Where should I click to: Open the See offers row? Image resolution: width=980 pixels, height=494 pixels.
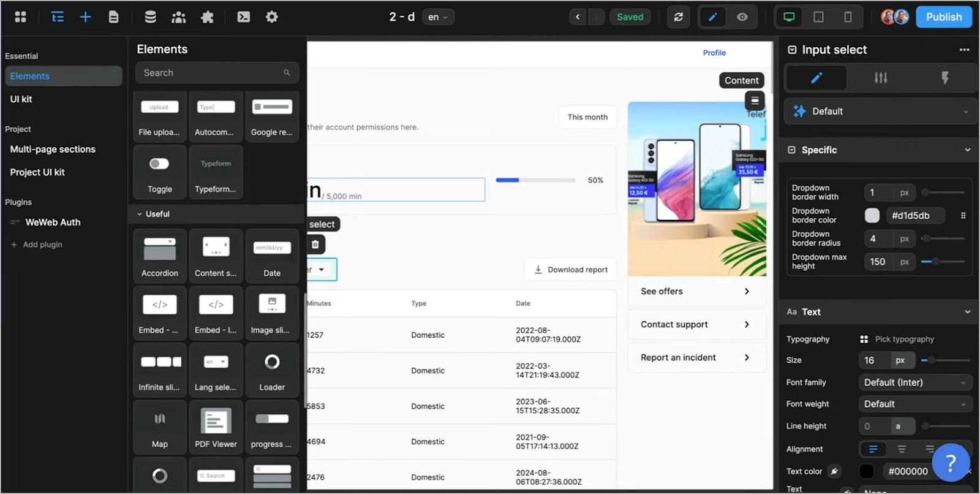[x=696, y=292]
